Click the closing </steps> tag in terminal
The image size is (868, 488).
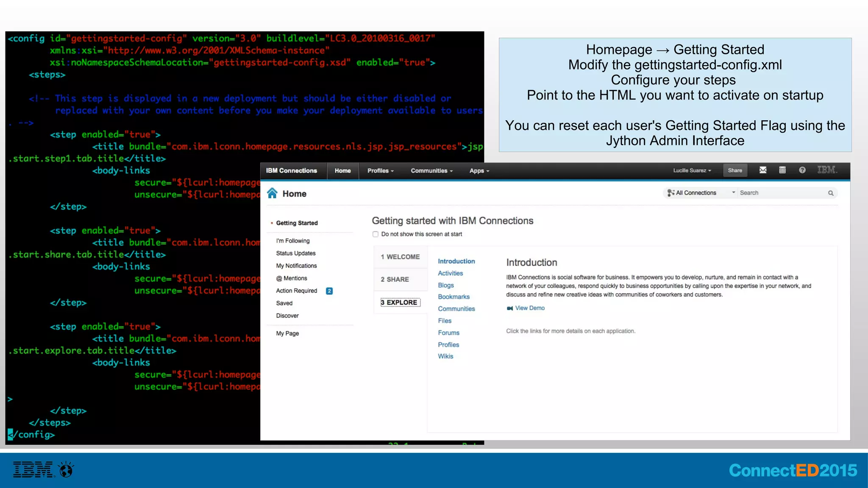pos(50,423)
